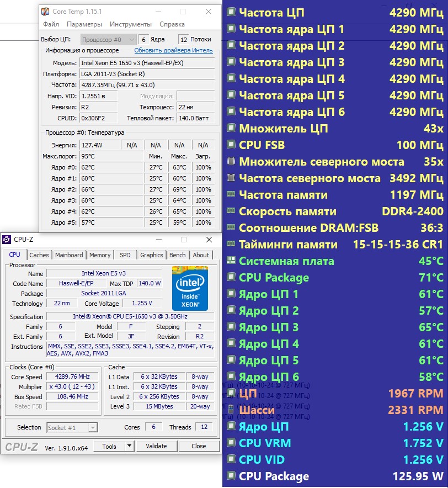The image size is (448, 488).
Task: Switch to the Caches tab in CPU-Z
Action: pos(39,255)
